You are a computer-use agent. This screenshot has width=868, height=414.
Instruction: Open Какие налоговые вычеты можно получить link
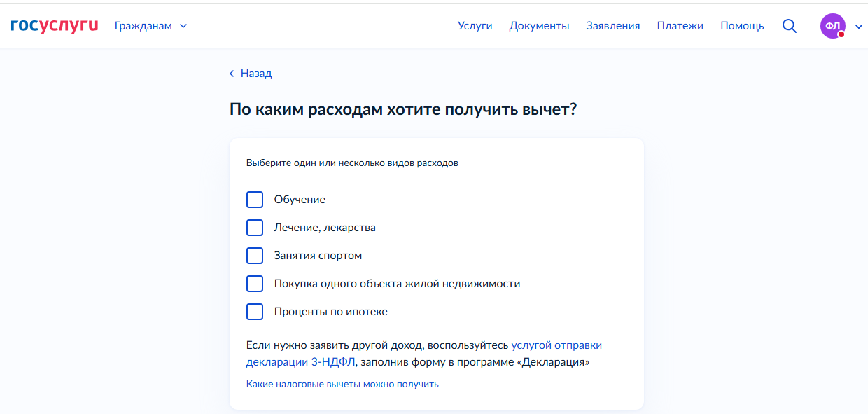tap(342, 384)
